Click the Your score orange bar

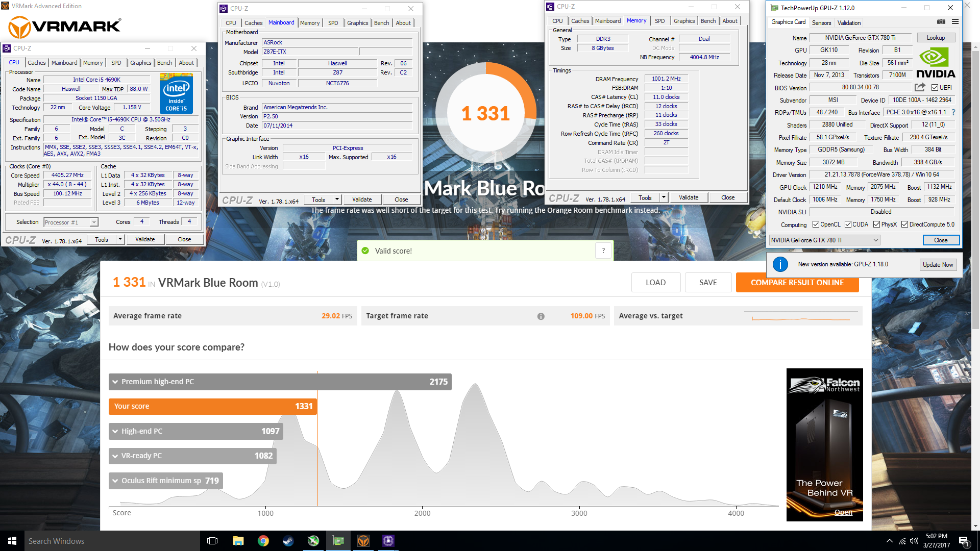(x=213, y=407)
